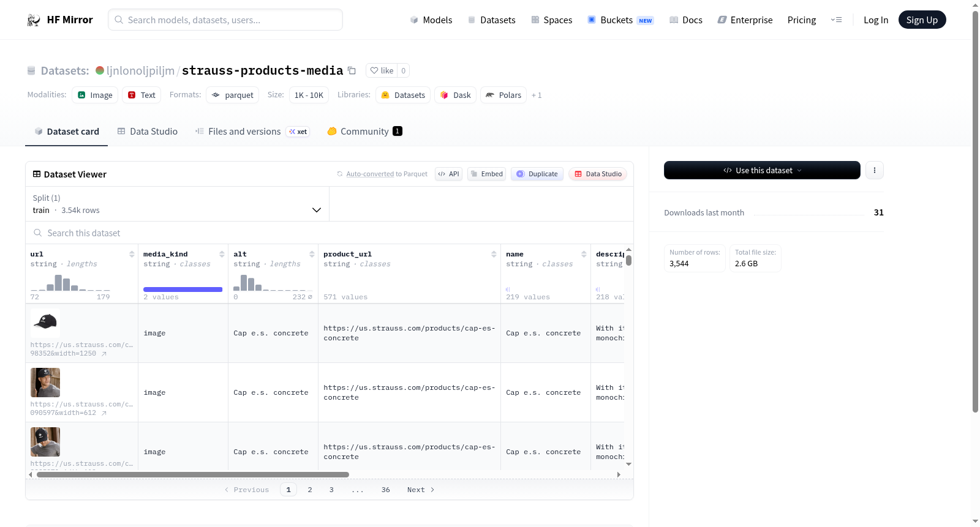980x527 pixels.
Task: Open the Data Studio tab
Action: (148, 132)
